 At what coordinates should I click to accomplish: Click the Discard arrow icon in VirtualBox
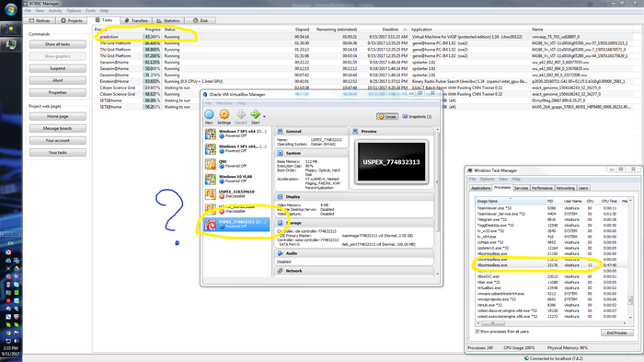tap(241, 115)
